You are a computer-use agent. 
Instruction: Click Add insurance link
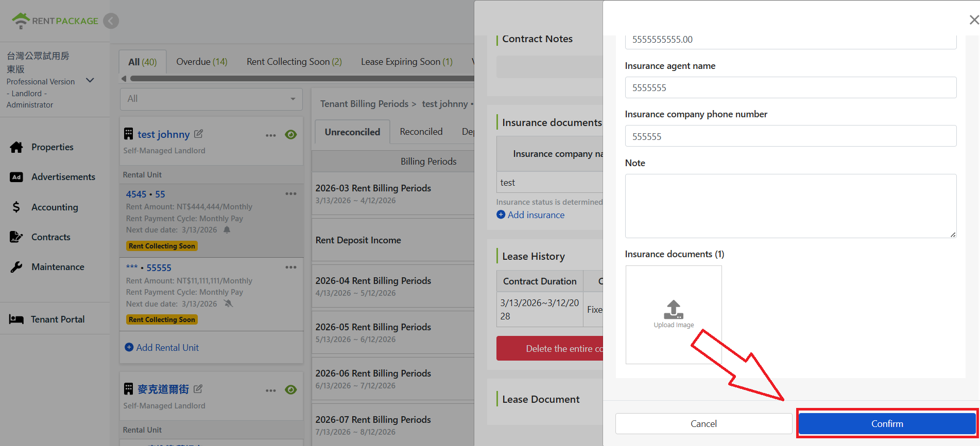[x=536, y=215]
